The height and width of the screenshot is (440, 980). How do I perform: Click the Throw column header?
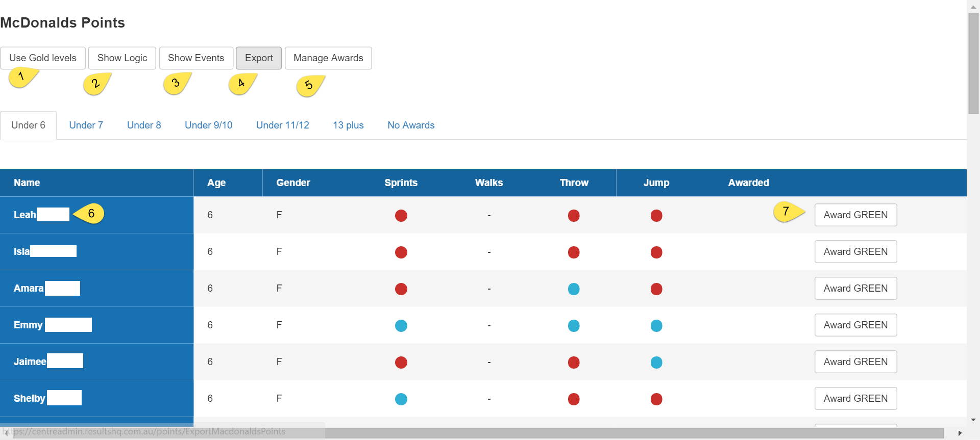pyautogui.click(x=574, y=183)
